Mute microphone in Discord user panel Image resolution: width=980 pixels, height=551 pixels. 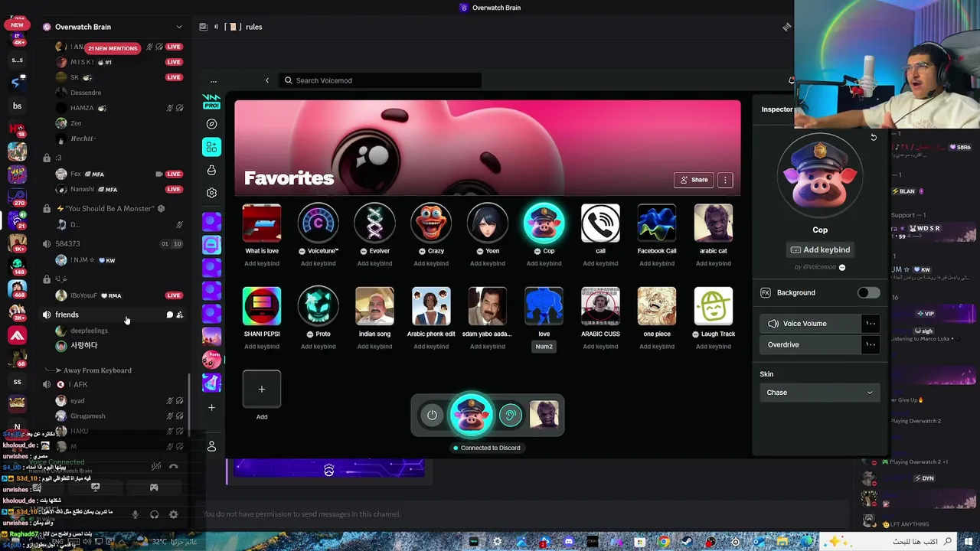click(136, 515)
